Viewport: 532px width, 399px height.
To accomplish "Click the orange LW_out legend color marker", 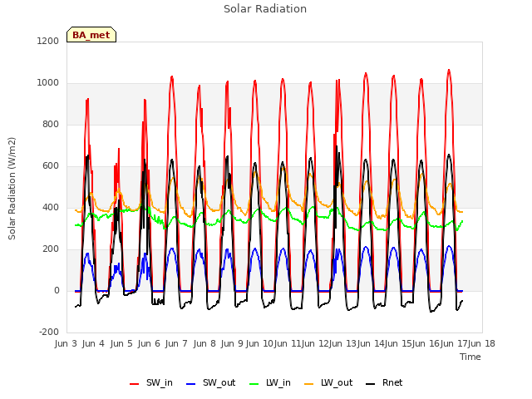I will coord(309,384).
